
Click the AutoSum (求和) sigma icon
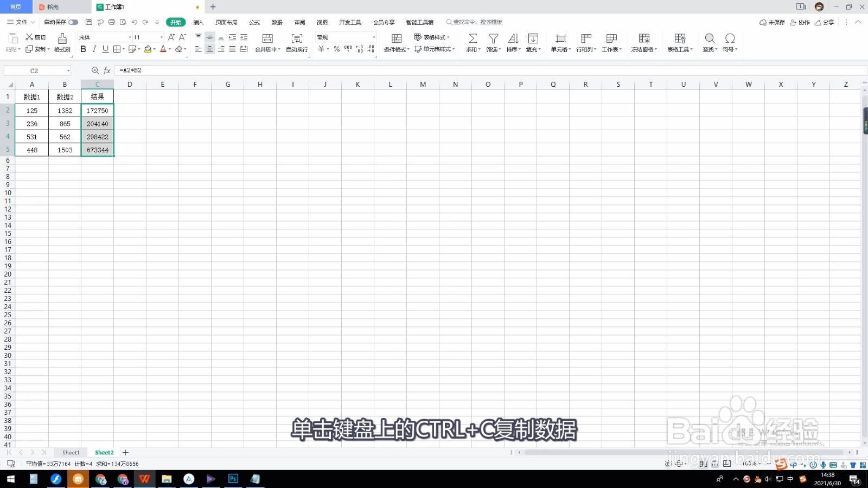tap(473, 38)
